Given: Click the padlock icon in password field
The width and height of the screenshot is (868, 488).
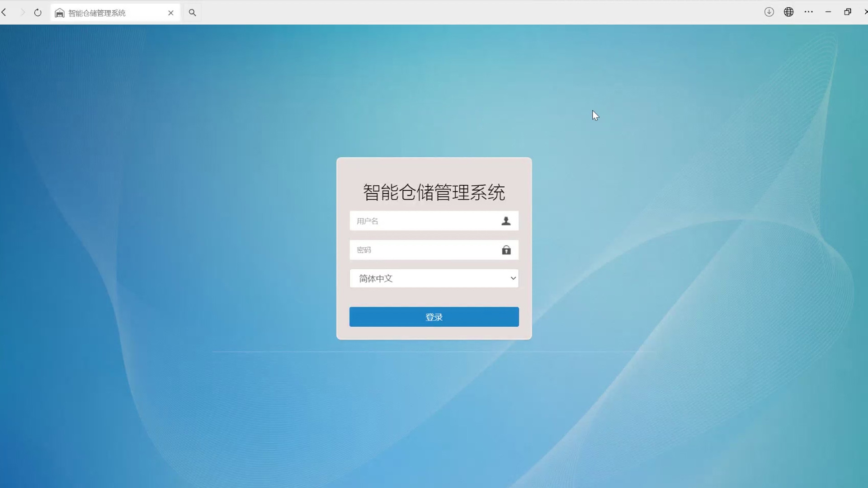Looking at the screenshot, I should click(x=506, y=250).
